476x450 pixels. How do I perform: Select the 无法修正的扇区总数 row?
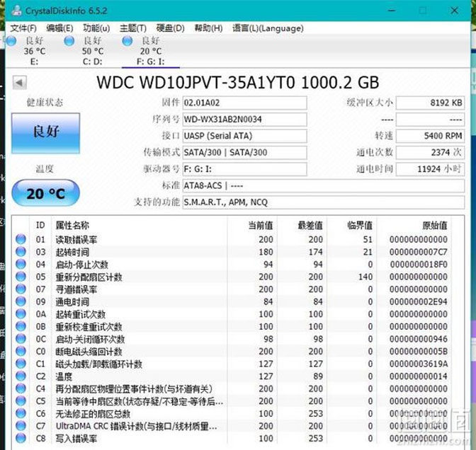[232, 413]
